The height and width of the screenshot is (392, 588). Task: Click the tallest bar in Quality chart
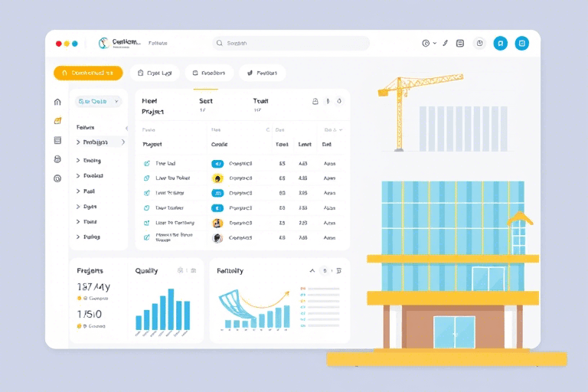[x=171, y=309]
